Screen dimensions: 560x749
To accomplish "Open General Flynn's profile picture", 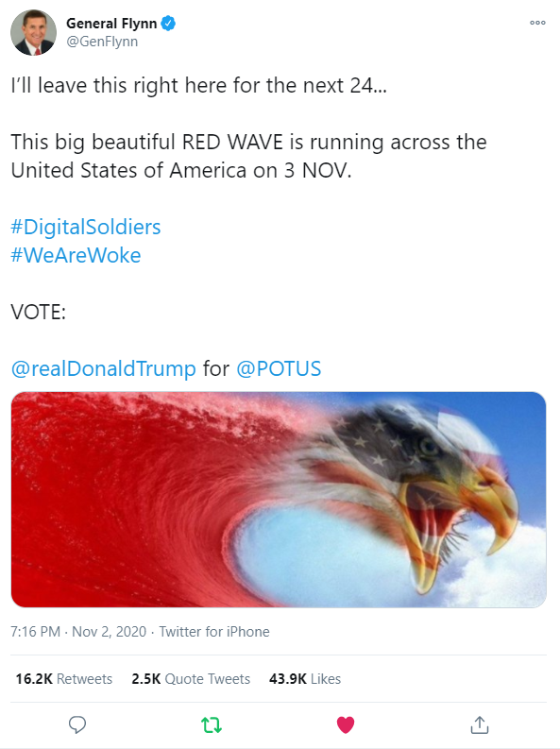I will pyautogui.click(x=33, y=32).
